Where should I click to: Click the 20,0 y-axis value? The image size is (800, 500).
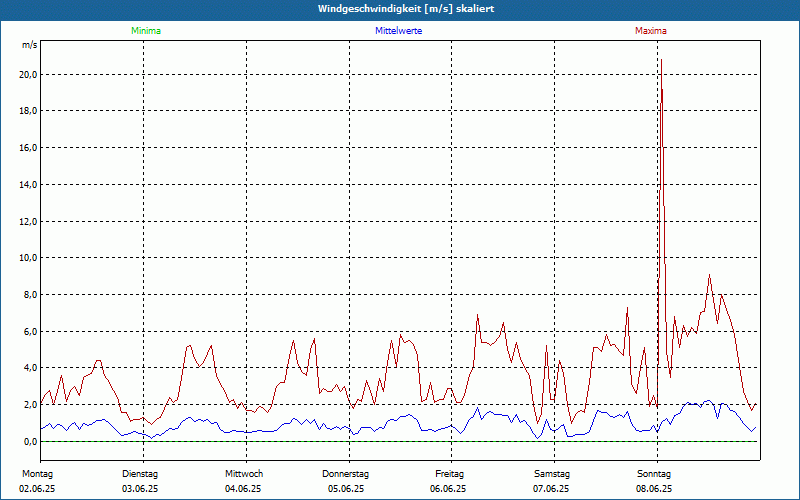coord(28,74)
